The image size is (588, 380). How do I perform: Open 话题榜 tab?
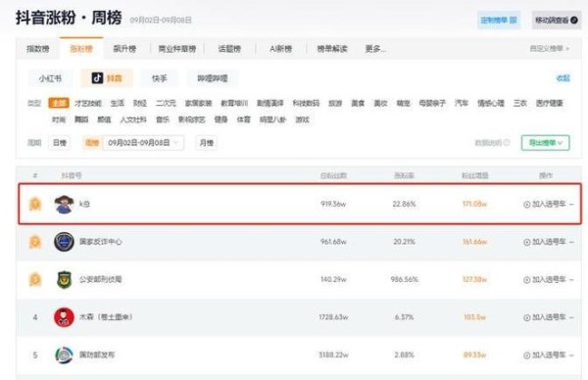coord(229,49)
